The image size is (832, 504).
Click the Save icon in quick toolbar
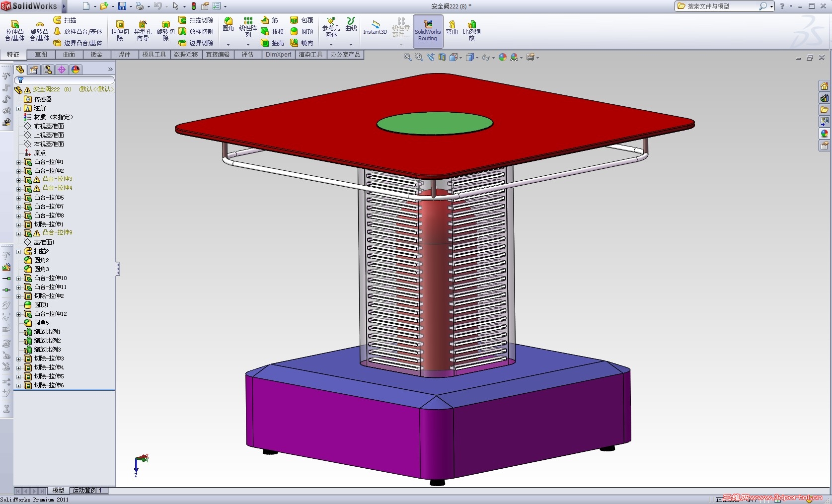coord(122,6)
